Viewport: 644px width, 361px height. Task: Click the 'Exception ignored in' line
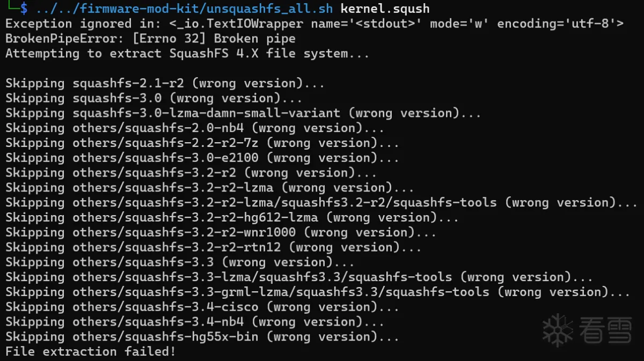pyautogui.click(x=314, y=24)
